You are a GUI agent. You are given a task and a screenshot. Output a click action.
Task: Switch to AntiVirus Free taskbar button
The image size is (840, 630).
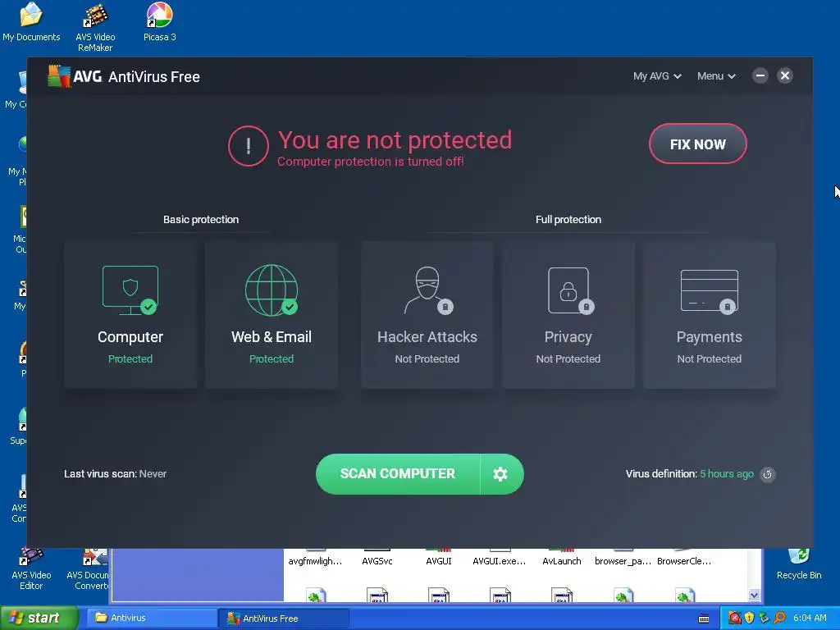[284, 619]
